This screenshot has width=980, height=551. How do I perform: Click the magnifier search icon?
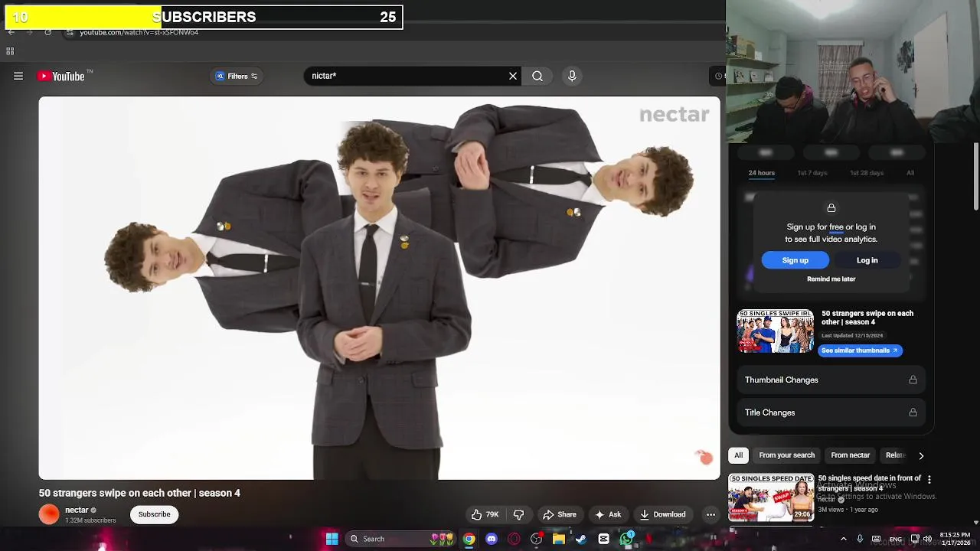537,76
